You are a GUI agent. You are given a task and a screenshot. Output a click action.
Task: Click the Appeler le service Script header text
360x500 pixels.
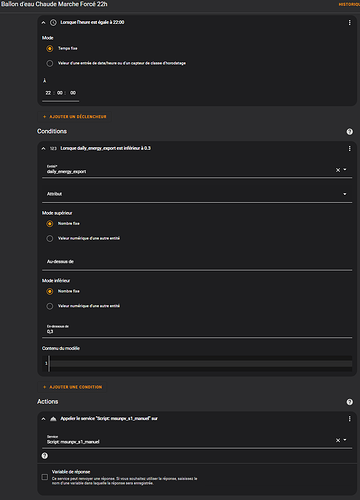[109, 419]
